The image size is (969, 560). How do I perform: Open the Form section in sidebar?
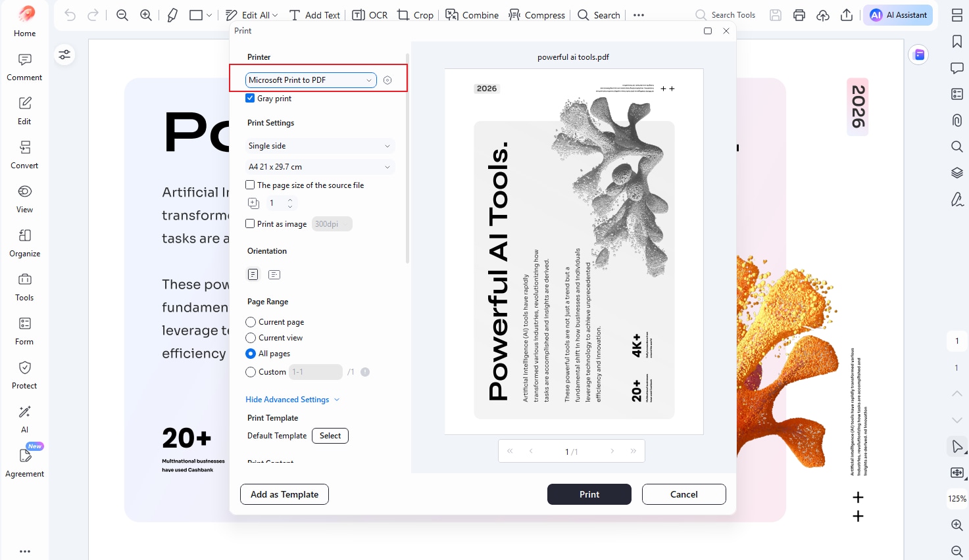pyautogui.click(x=25, y=331)
